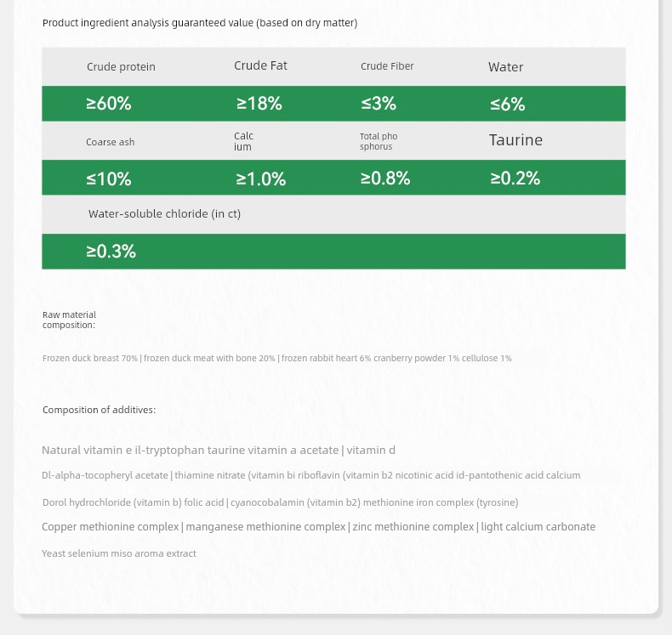The image size is (672, 635).
Task: Select the ≤6% water value
Action: tap(507, 105)
